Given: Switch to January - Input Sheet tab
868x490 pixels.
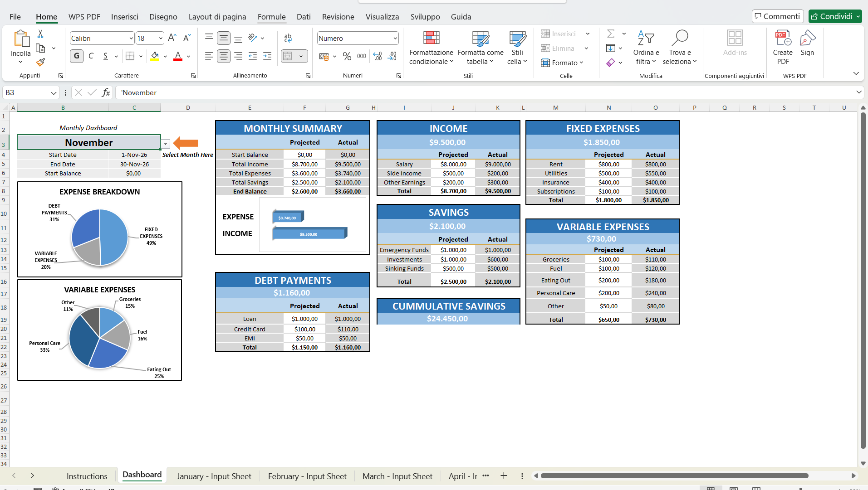Looking at the screenshot, I should pos(214,476).
